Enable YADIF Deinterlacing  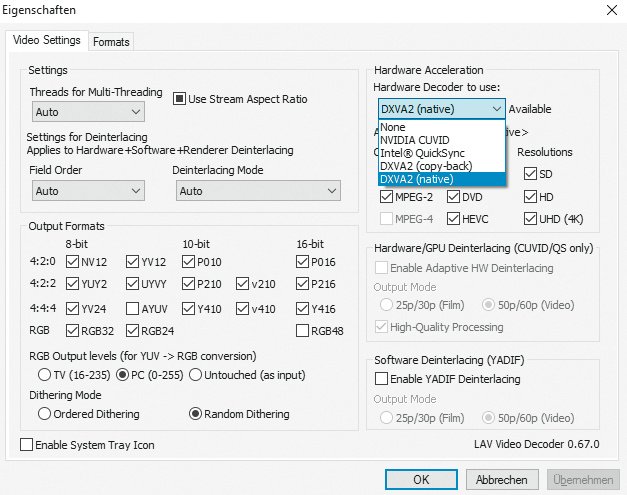(381, 379)
